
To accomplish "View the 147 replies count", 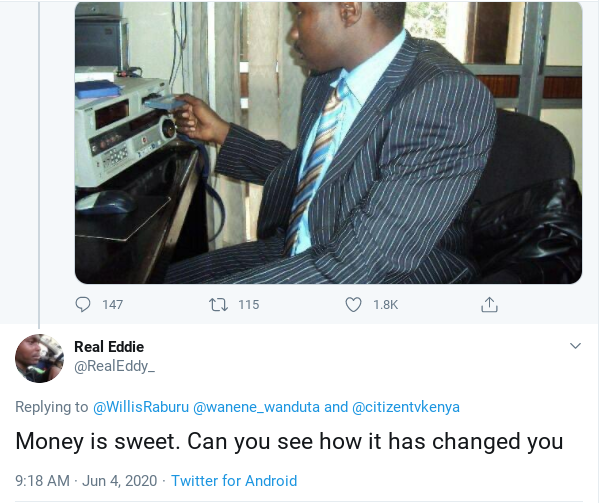I will tap(113, 305).
